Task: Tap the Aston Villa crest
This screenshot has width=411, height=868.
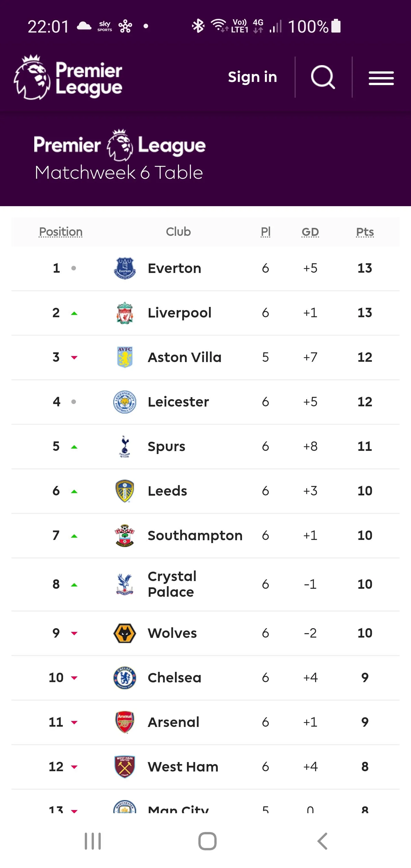Action: point(125,357)
